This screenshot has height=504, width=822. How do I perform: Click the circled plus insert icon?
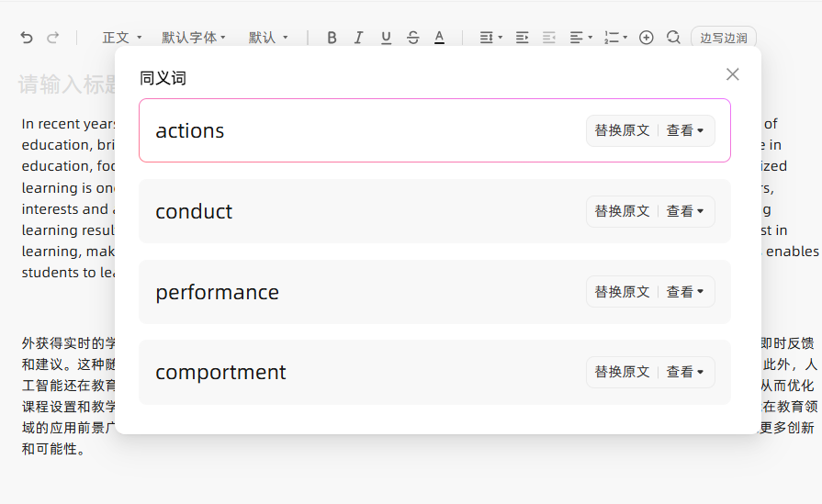click(x=646, y=38)
